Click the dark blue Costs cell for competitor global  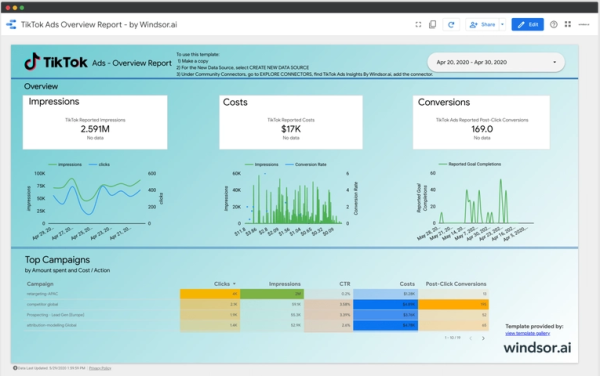click(385, 304)
